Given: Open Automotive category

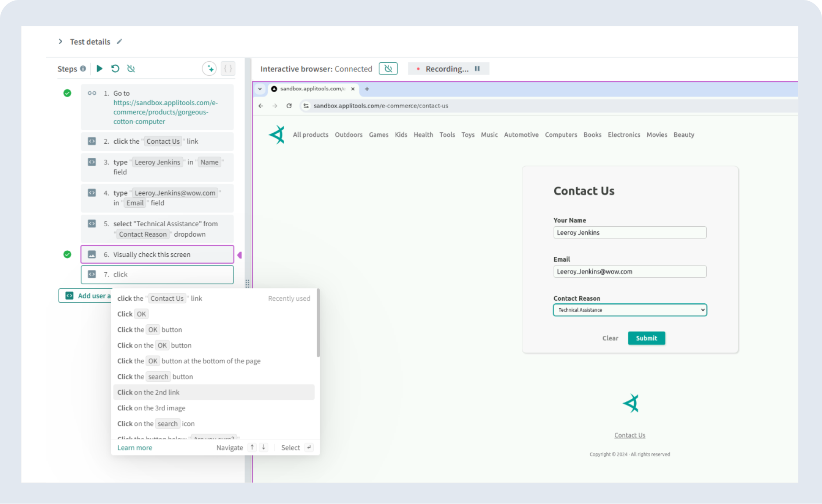Looking at the screenshot, I should point(521,135).
